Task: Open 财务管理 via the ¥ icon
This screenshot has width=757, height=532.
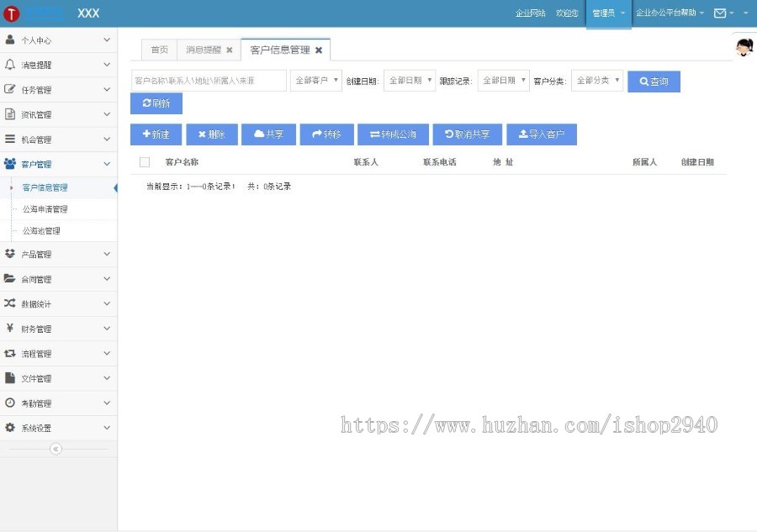Action: tap(8, 328)
